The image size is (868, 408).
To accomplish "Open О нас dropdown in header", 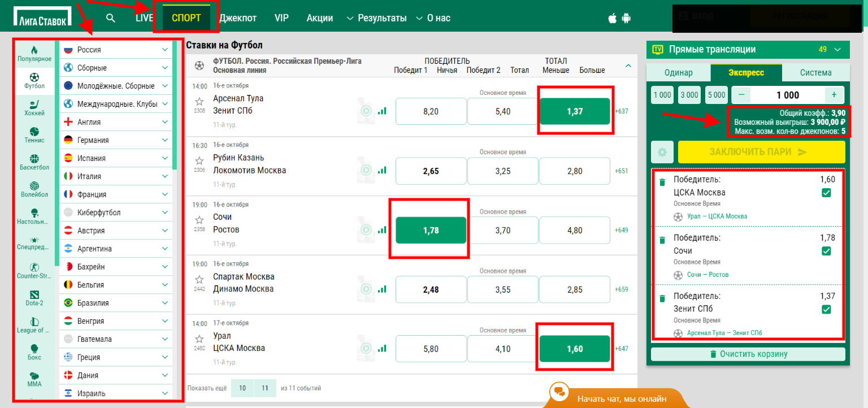I will [x=433, y=18].
